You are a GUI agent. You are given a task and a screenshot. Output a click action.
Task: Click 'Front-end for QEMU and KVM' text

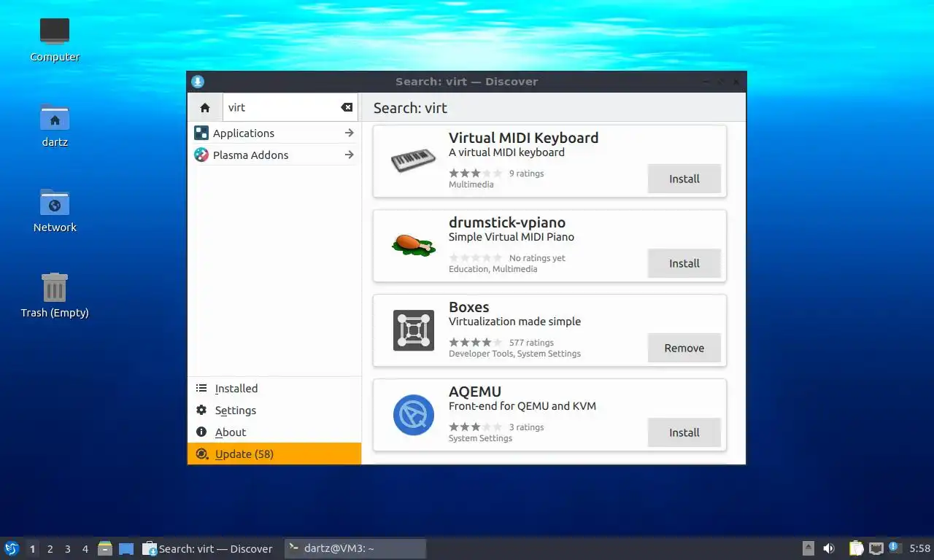pos(522,406)
